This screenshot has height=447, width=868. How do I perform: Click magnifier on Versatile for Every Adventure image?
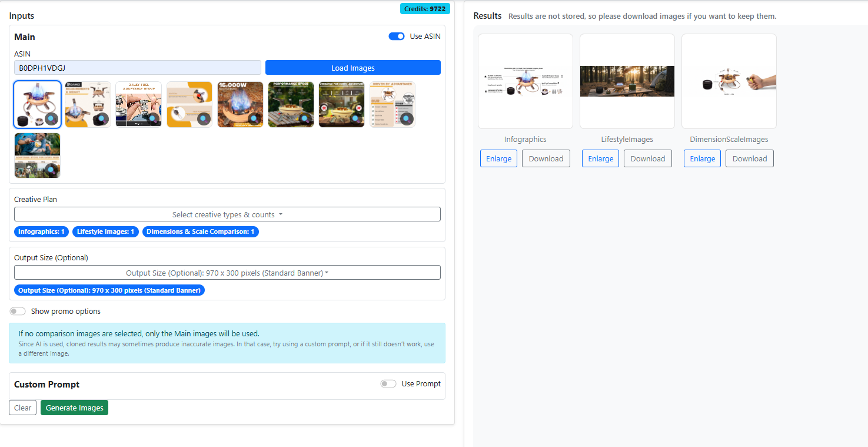(x=355, y=118)
